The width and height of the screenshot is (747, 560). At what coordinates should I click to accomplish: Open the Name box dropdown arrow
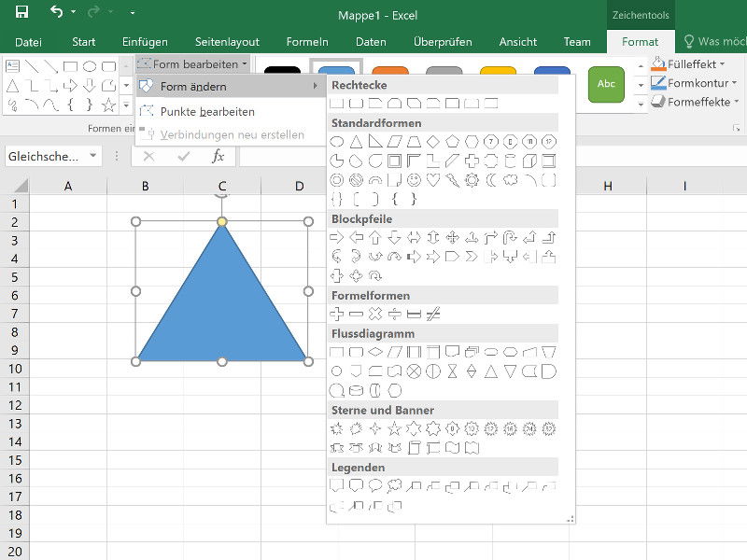point(92,155)
